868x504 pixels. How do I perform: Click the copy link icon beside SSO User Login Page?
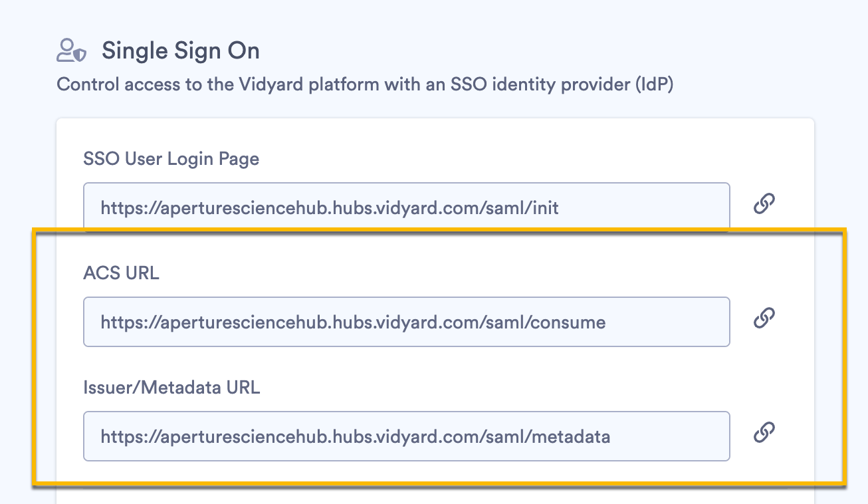(764, 203)
